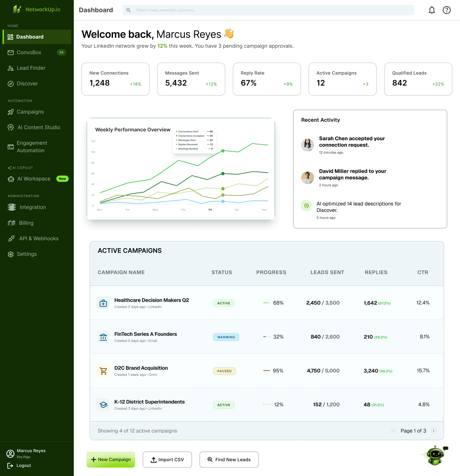The width and height of the screenshot is (460, 476).
Task: Click the FinTech campaign bank icon
Action: point(103,337)
